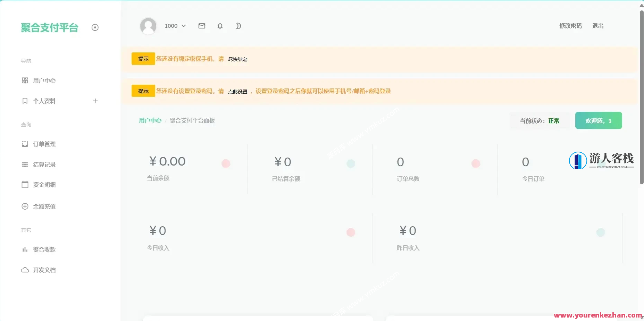Open the message envelope icon

pos(202,26)
